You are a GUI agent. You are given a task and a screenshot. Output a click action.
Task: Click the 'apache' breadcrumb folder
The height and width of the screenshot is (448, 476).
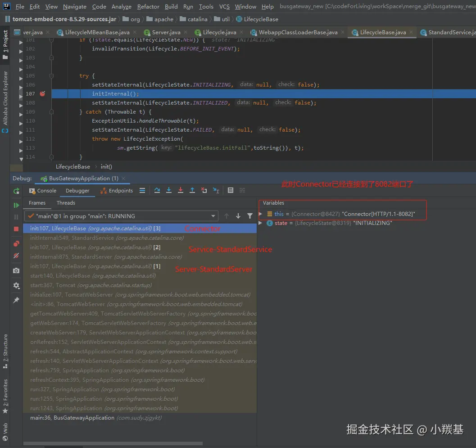point(160,19)
